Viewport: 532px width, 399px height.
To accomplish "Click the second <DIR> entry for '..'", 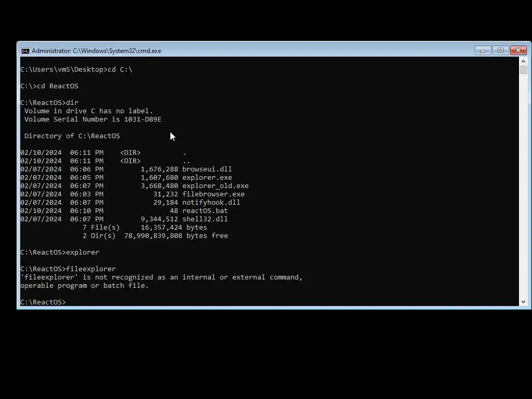I will [130, 161].
